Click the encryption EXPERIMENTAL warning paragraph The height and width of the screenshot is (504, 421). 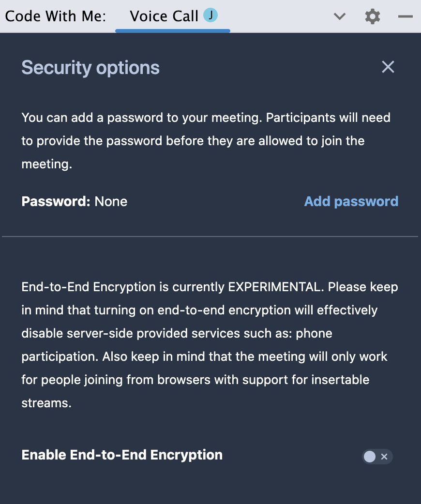210,344
